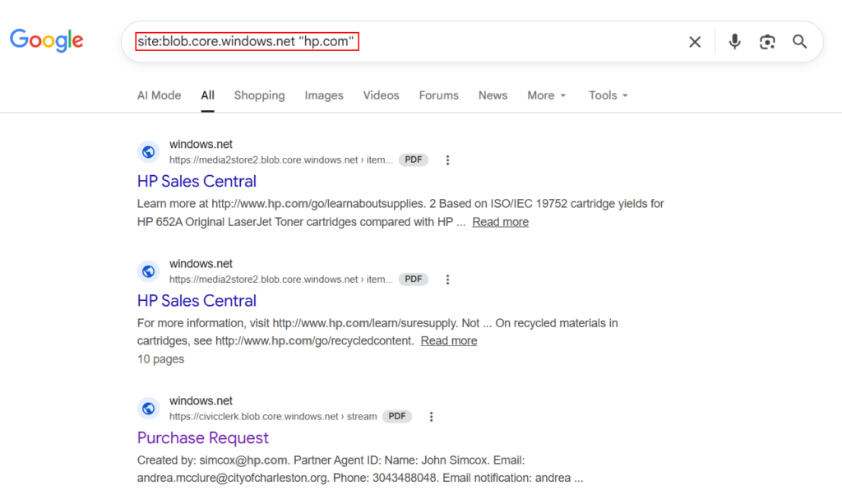842x504 pixels.
Task: Click second media2store2.blob.core.windows.net URL
Action: pos(281,279)
